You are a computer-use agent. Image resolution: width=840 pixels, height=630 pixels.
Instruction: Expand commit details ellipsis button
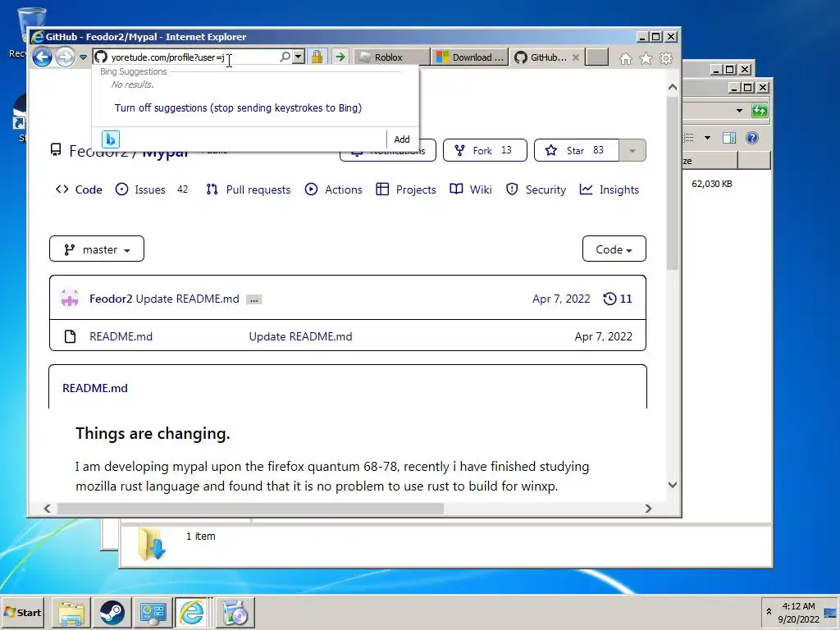coord(254,299)
